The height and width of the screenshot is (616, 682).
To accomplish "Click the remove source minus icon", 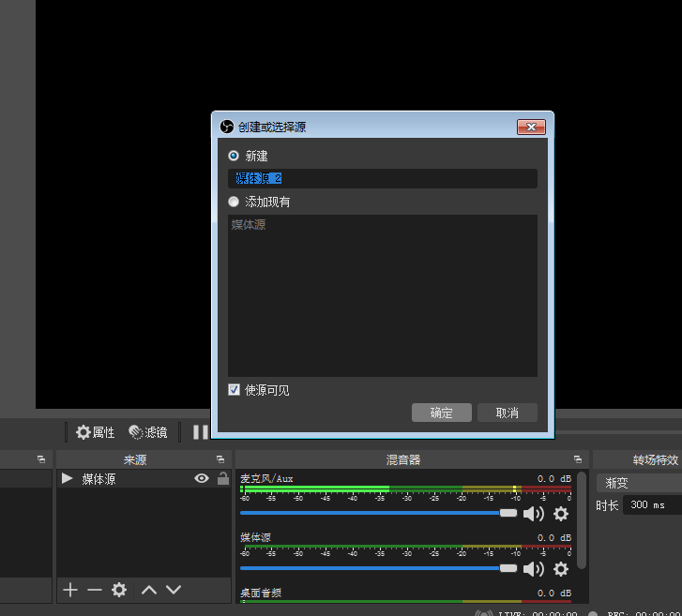I will click(94, 590).
